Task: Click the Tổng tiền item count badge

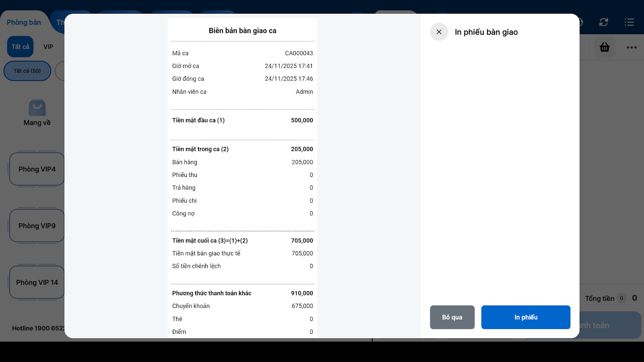Action: (621, 298)
